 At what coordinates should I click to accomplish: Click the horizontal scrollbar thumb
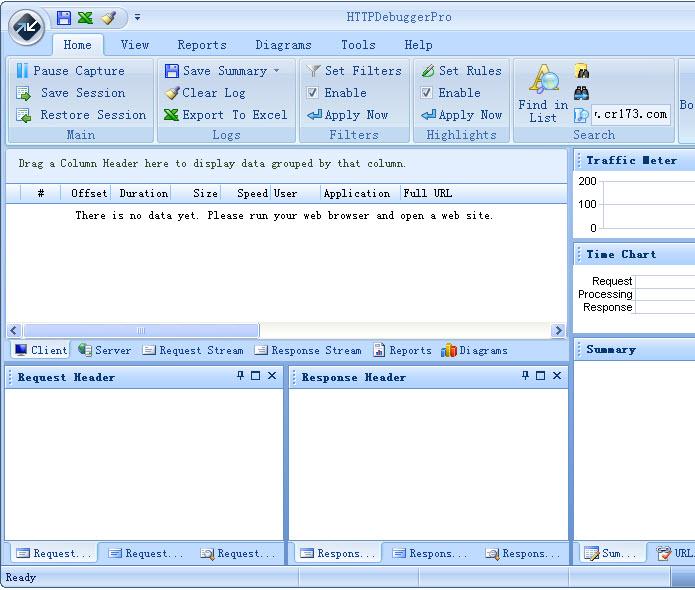coord(141,330)
